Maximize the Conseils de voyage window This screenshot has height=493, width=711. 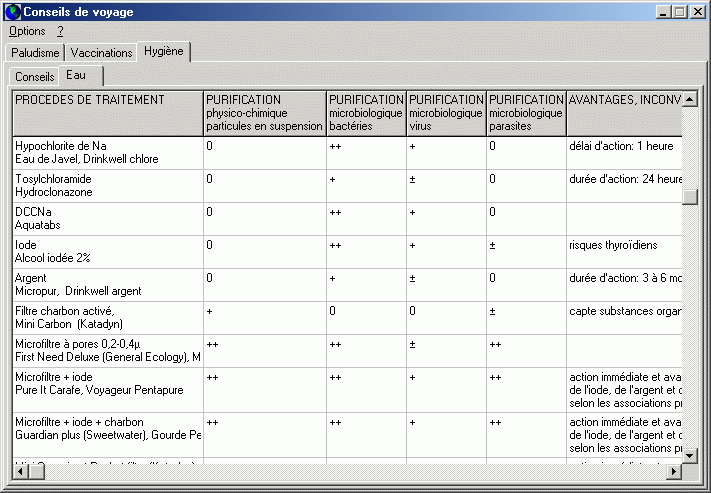coord(680,12)
